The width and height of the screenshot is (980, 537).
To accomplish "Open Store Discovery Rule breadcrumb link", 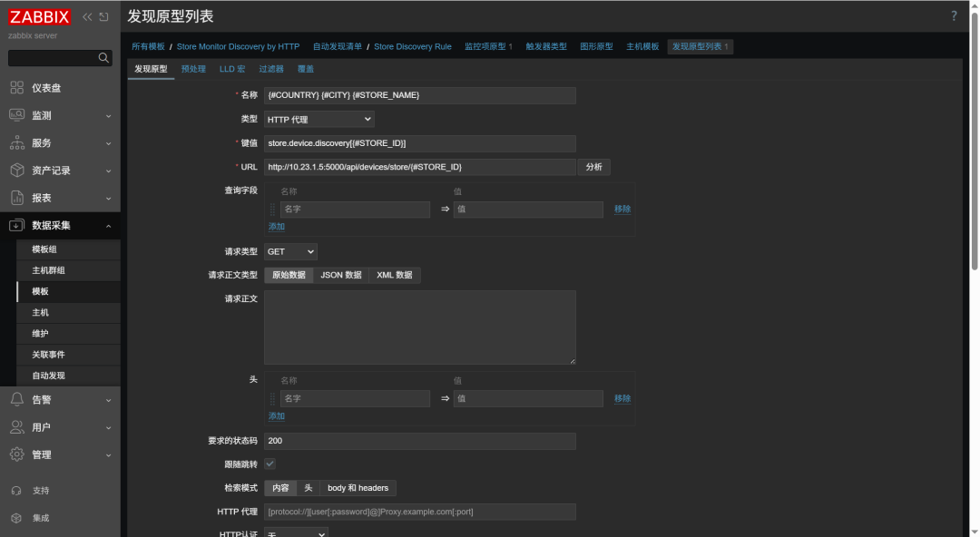I will pos(413,47).
